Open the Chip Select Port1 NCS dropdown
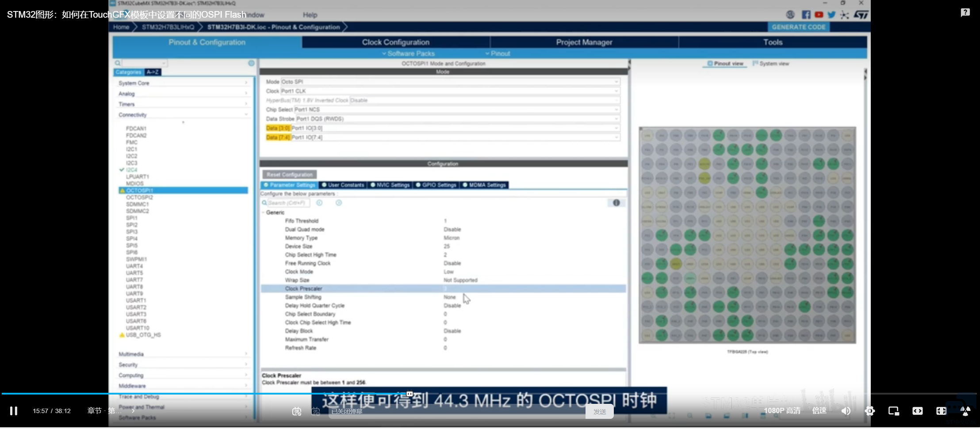 click(x=457, y=110)
